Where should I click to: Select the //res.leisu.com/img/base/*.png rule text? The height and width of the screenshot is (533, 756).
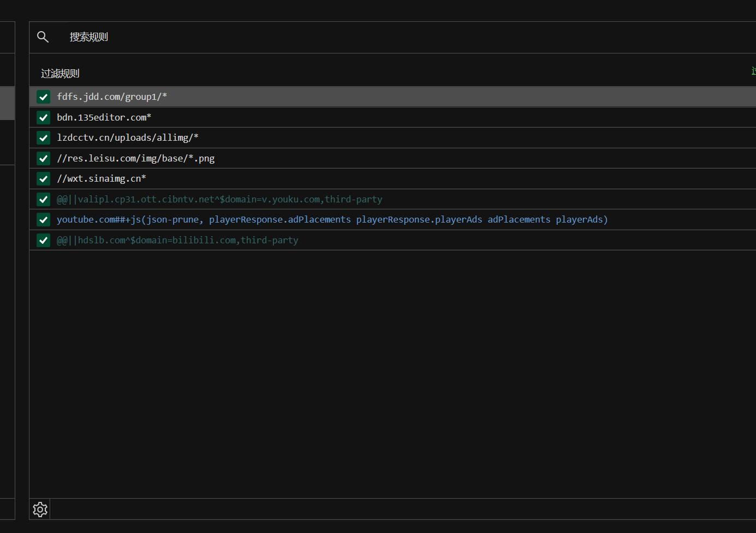coord(136,158)
